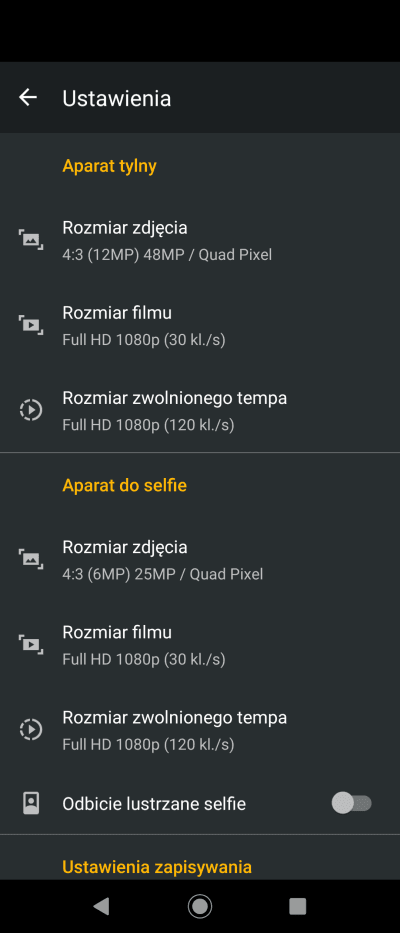Open Rozmiar zdjęcia under Aparat tylny
The width and height of the screenshot is (400, 933).
(x=200, y=240)
